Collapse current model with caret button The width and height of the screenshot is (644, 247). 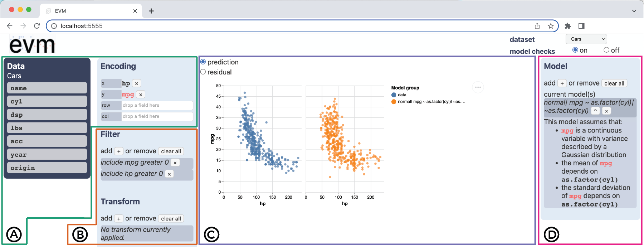595,111
